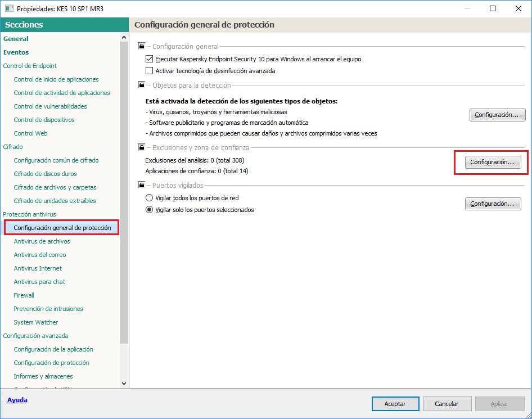
Task: Open Configuración de la aplicación
Action: pos(53,349)
